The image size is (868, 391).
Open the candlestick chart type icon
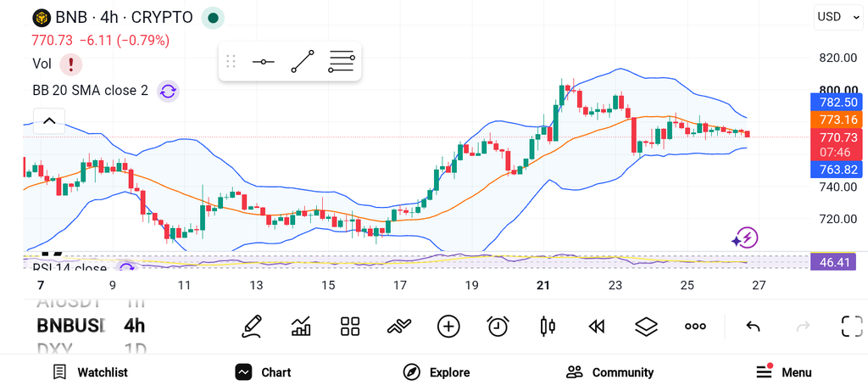[x=548, y=327]
